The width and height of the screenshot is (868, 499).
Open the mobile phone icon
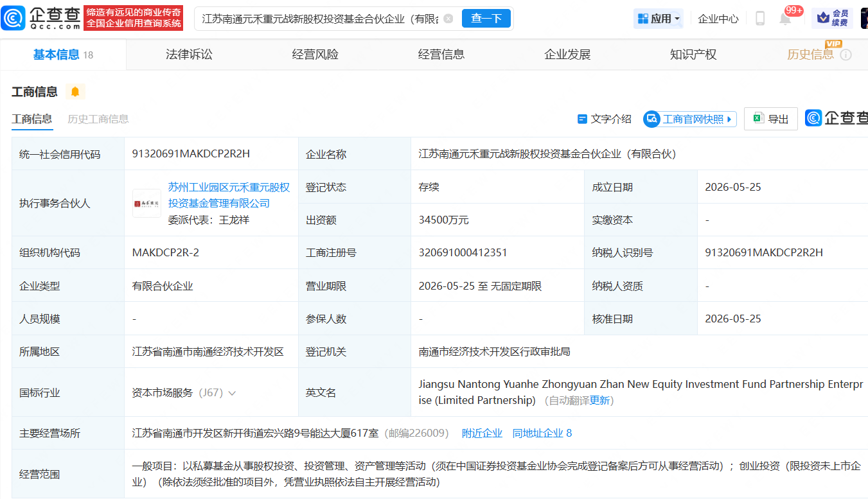coord(760,19)
